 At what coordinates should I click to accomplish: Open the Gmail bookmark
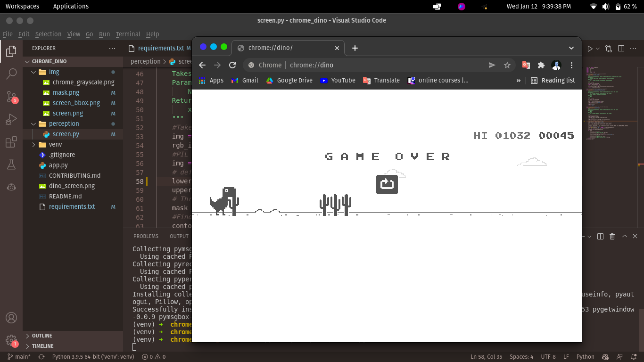245,81
